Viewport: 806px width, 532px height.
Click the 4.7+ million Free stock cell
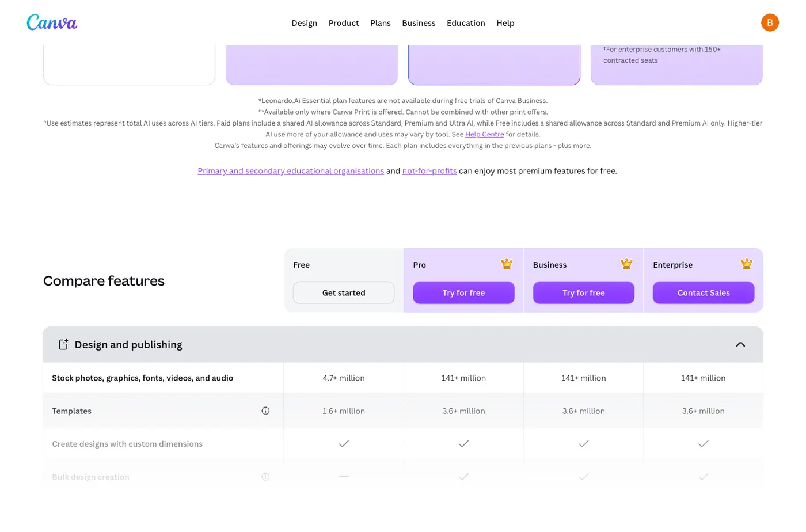point(344,378)
